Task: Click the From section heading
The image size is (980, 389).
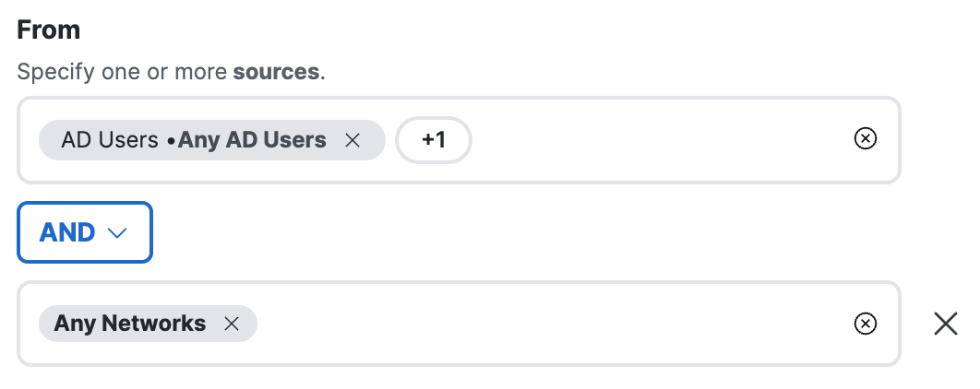Action: [48, 29]
